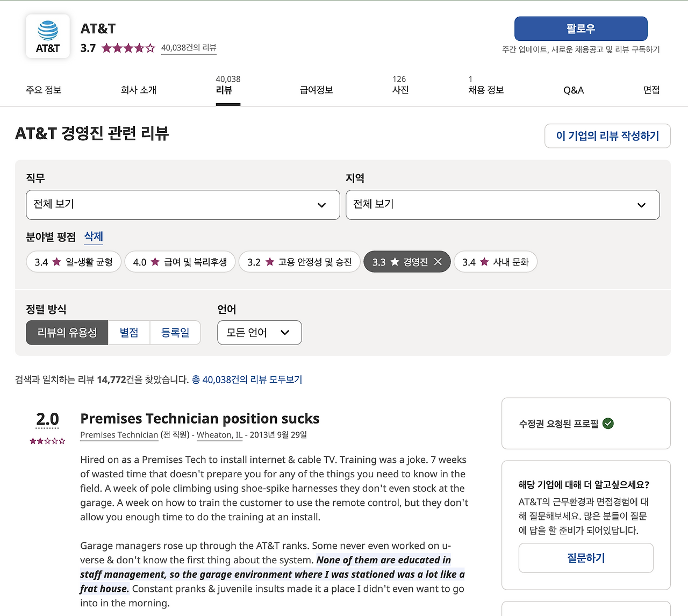Image resolution: width=688 pixels, height=616 pixels.
Task: Click the Wheaton, IL location link
Action: [220, 435]
